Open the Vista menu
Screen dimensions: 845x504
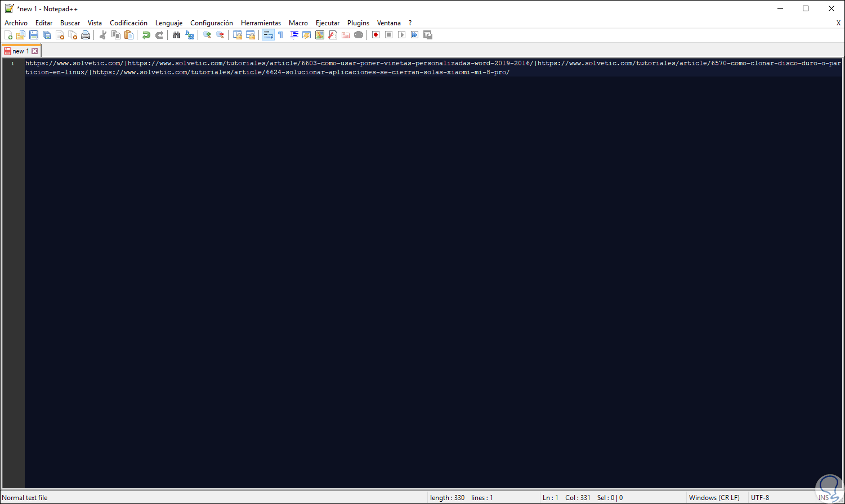pos(95,23)
